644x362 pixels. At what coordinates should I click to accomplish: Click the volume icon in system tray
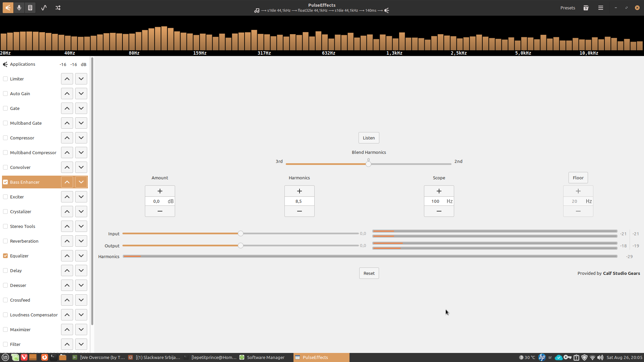click(x=600, y=357)
